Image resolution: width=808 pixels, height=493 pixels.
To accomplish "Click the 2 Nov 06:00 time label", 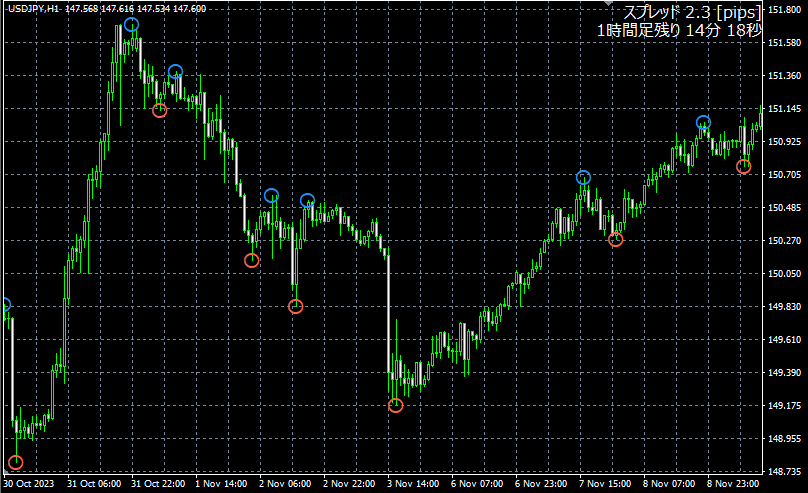I will pos(285,484).
